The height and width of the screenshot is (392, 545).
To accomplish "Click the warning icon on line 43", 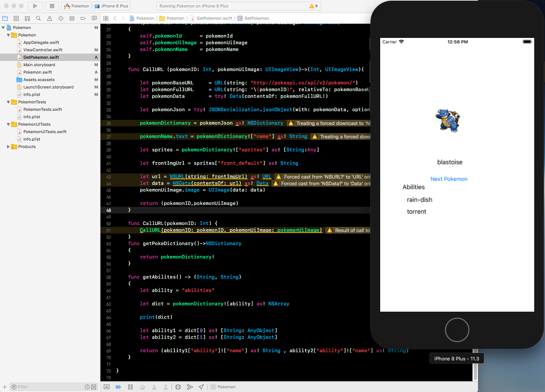I will click(x=279, y=177).
